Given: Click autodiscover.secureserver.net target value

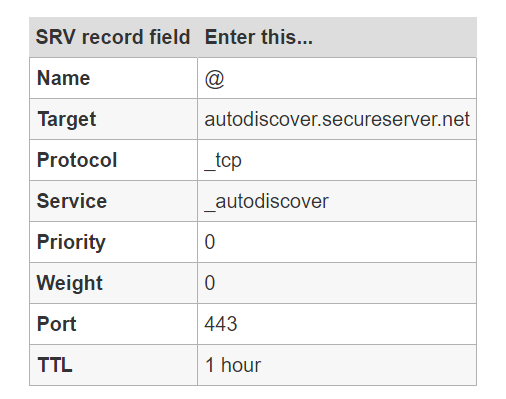Looking at the screenshot, I should click(337, 119).
